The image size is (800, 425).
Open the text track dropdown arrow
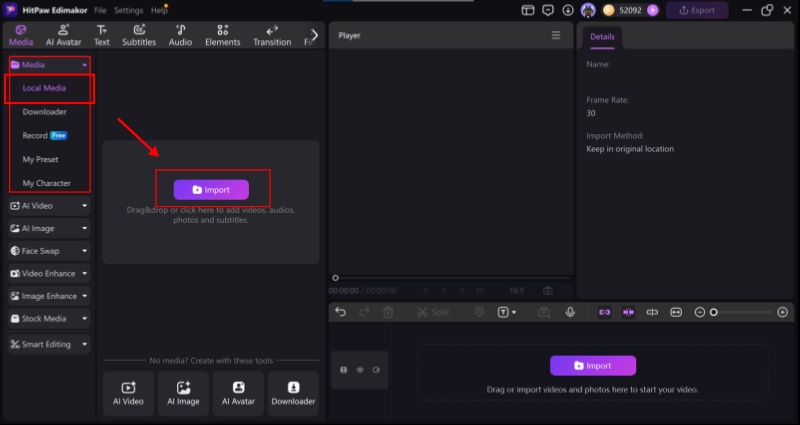point(514,312)
